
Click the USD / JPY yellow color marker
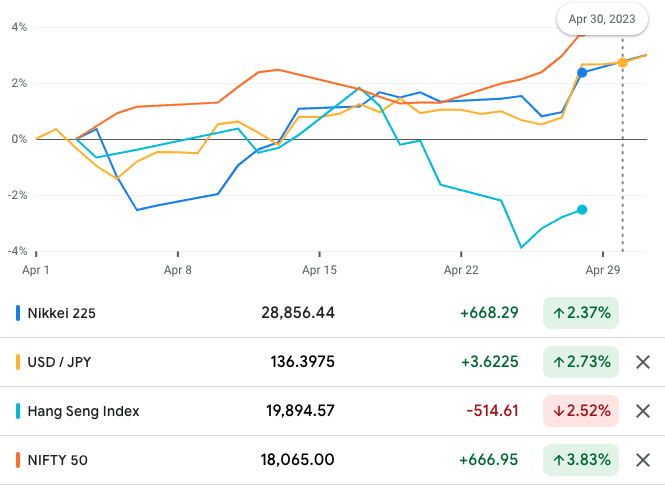pos(18,362)
